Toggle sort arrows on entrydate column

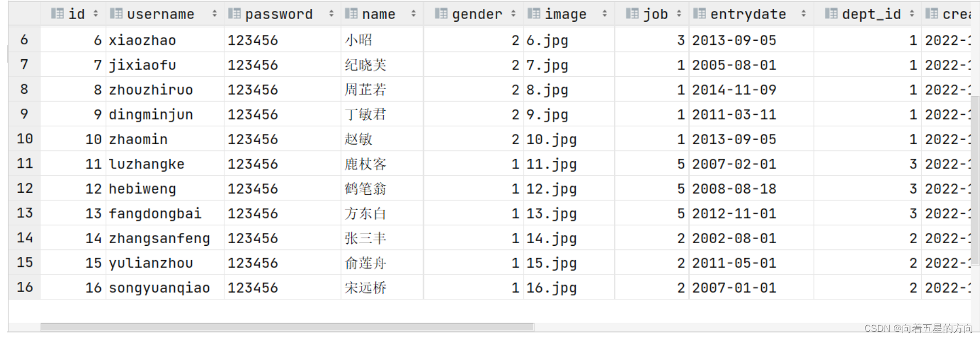click(804, 14)
